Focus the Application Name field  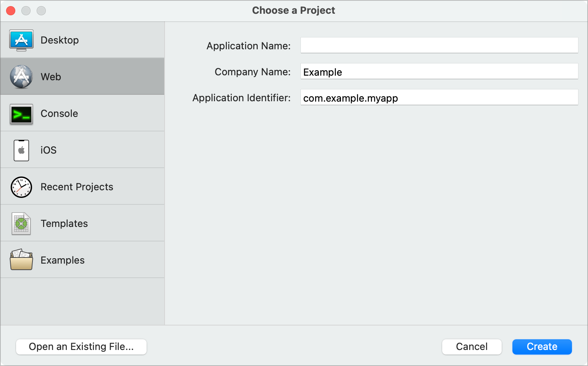[439, 45]
